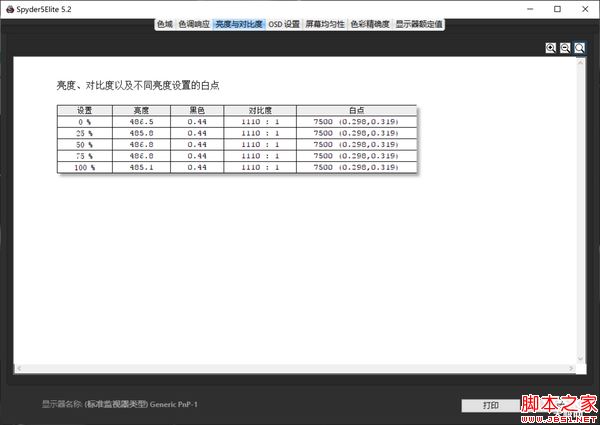Select the 亮度与对比度 tab
The width and height of the screenshot is (600, 425).
tap(239, 24)
